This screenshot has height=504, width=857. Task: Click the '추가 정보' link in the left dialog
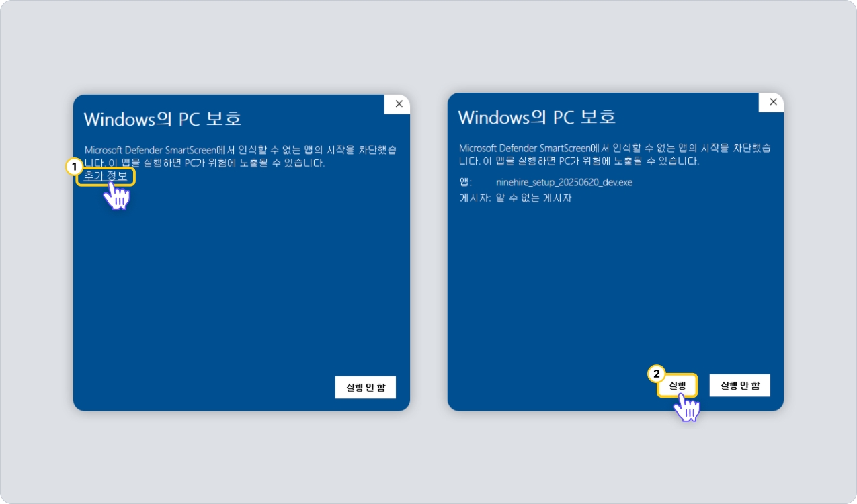[x=106, y=177]
